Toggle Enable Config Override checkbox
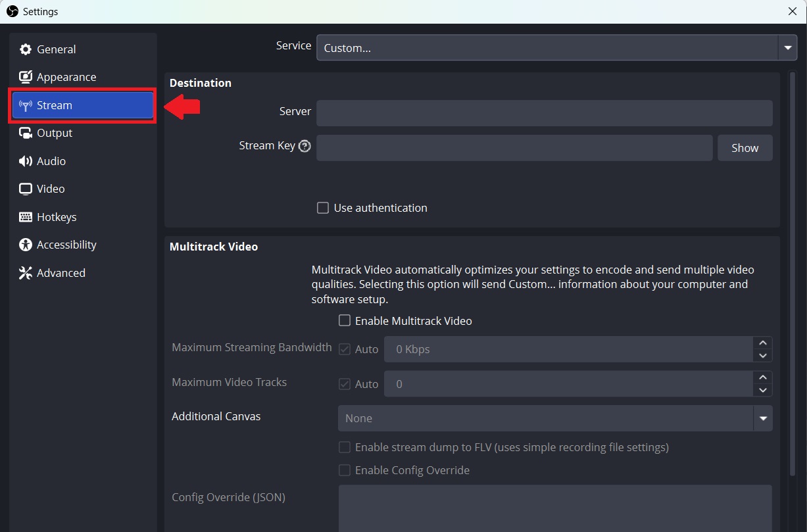This screenshot has height=532, width=807. pyautogui.click(x=344, y=470)
